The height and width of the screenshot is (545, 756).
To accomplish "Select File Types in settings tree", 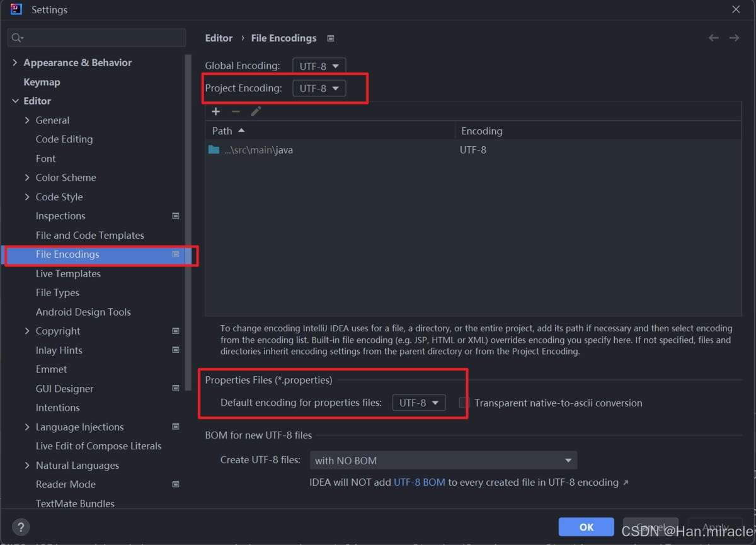I will 57,292.
